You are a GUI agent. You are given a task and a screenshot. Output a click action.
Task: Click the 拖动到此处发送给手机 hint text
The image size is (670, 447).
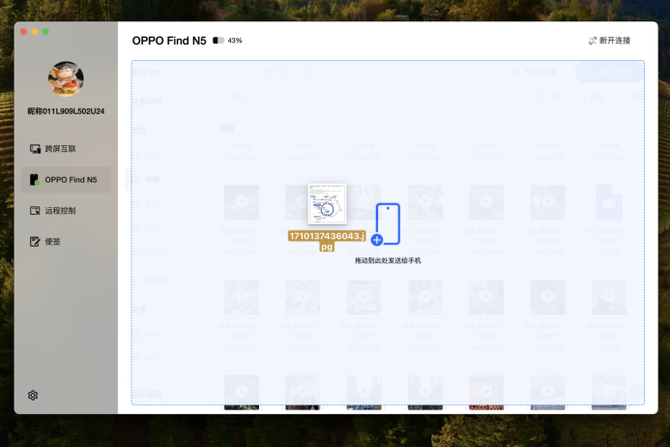pos(388,261)
